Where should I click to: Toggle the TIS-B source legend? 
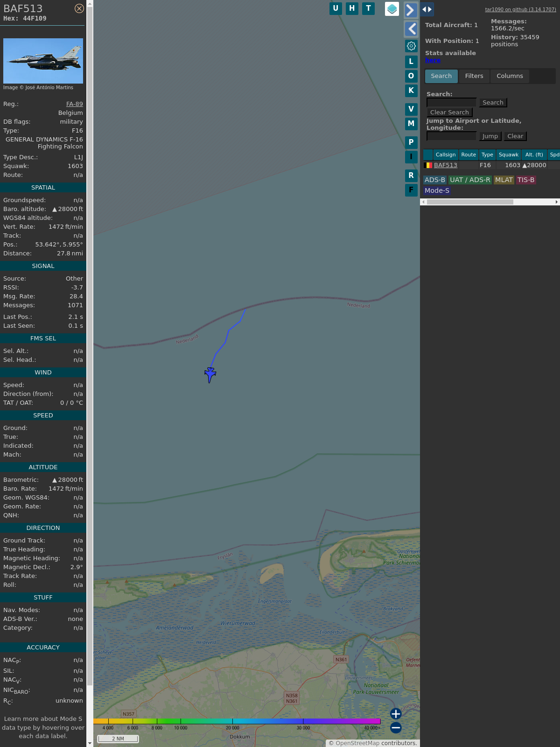pos(526,180)
